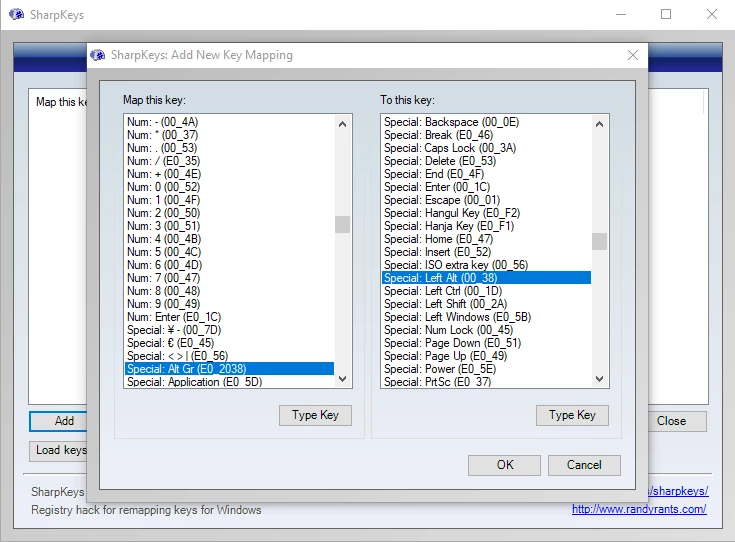Viewport: 735px width, 542px height.
Task: Choose 'Special: End (E0_4F)' in right list
Action: [x=487, y=174]
